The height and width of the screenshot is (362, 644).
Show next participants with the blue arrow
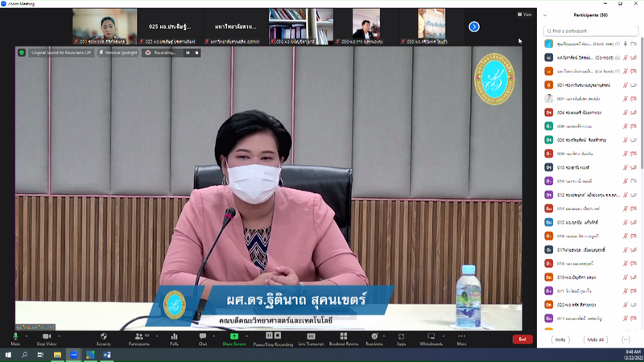click(474, 27)
